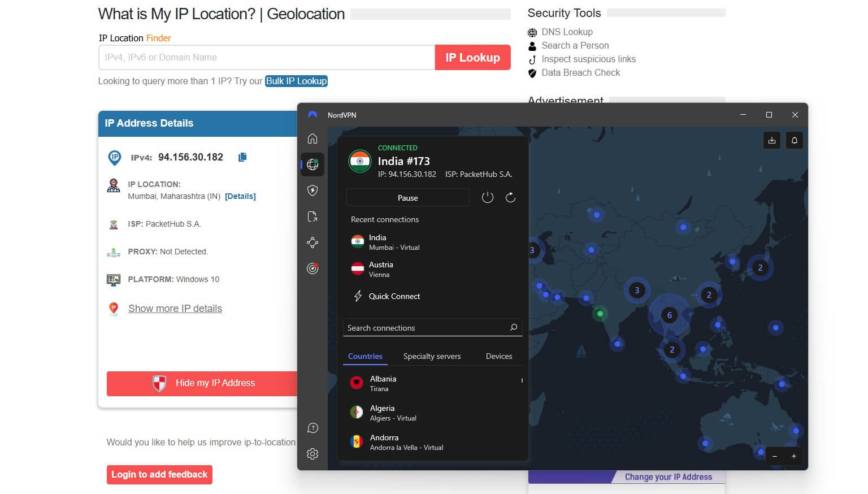868x494 pixels.
Task: Open the IP location Details link
Action: point(240,196)
